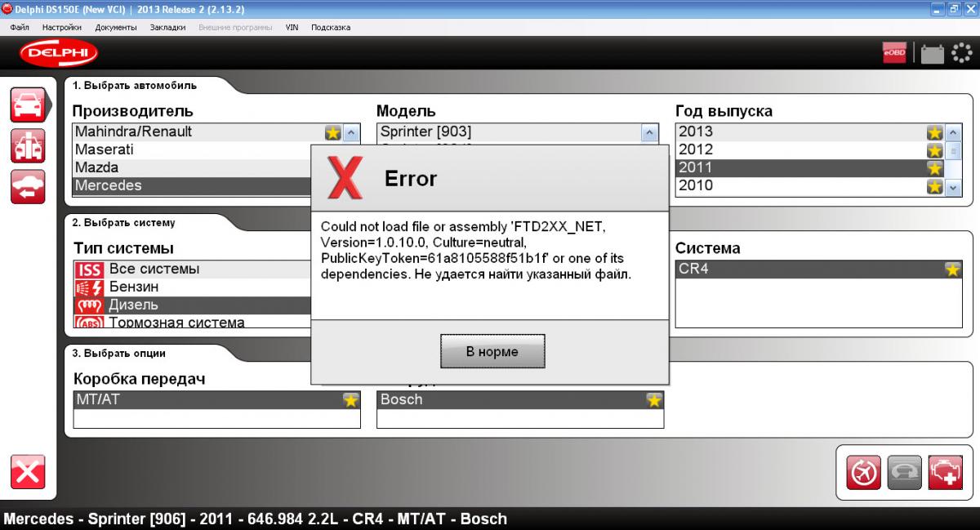Click tab 3. Выбрать опции
The image size is (980, 530).
(119, 353)
